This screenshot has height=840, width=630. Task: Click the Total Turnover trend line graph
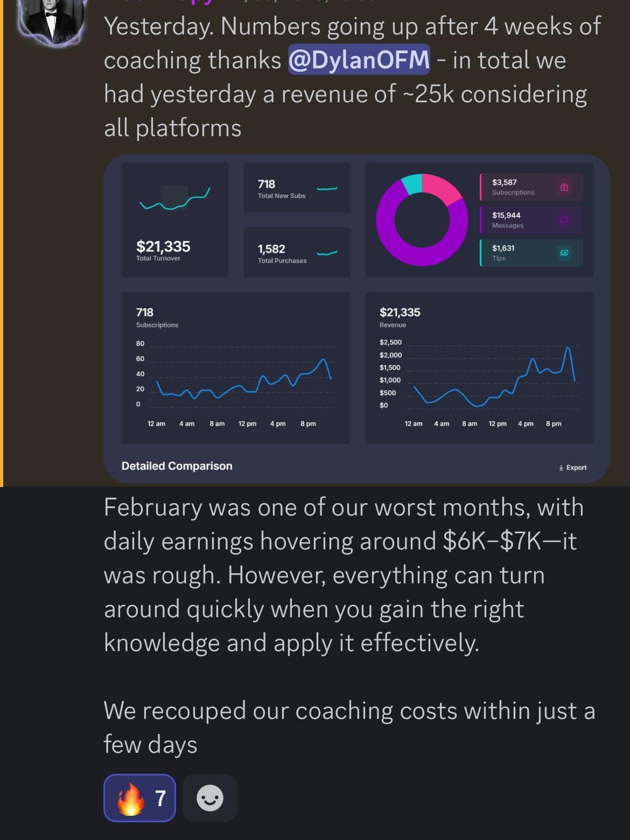(x=175, y=200)
